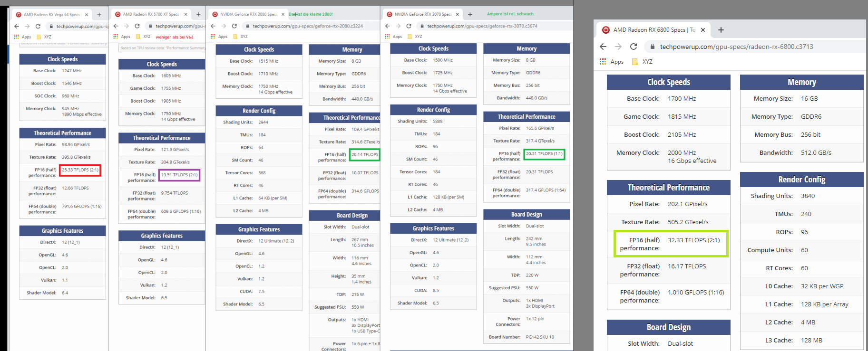
Task: Go forward in the RX 5700 XT browser window
Action: pos(127,26)
